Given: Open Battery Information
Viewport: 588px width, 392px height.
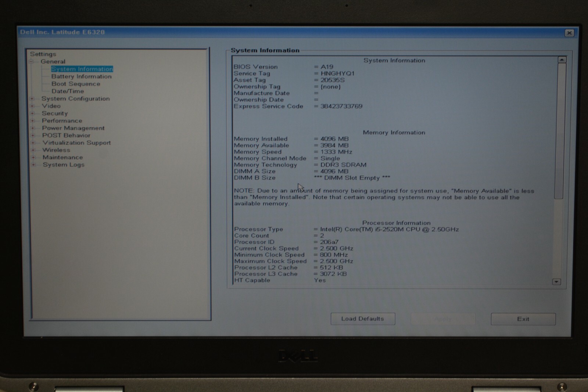Looking at the screenshot, I should 81,76.
